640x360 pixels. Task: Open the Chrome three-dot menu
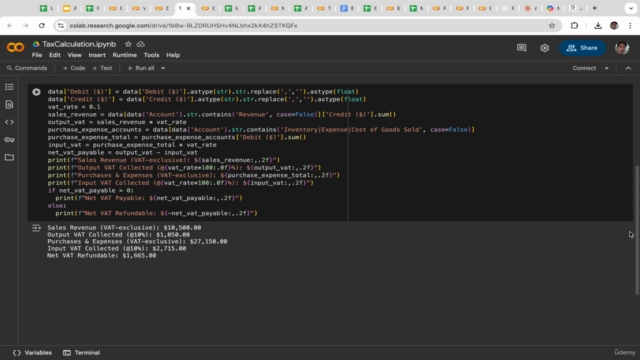click(630, 25)
